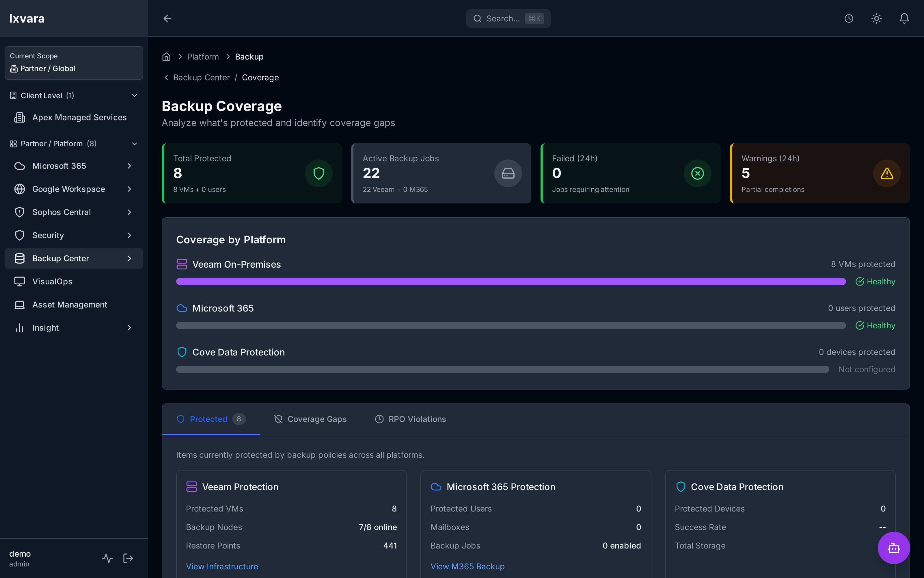This screenshot has width=924, height=578.
Task: Click the Total Protected shield icon
Action: tap(319, 174)
